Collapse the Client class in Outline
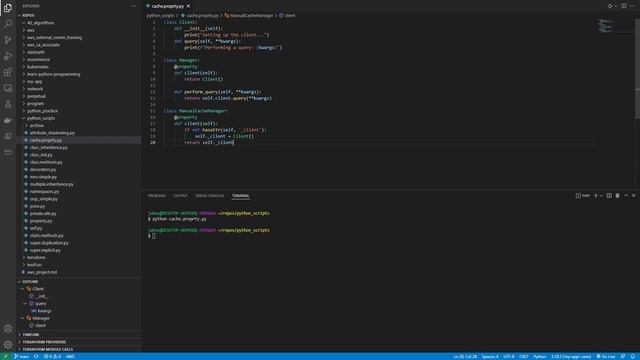The width and height of the screenshot is (640, 360). (23, 289)
